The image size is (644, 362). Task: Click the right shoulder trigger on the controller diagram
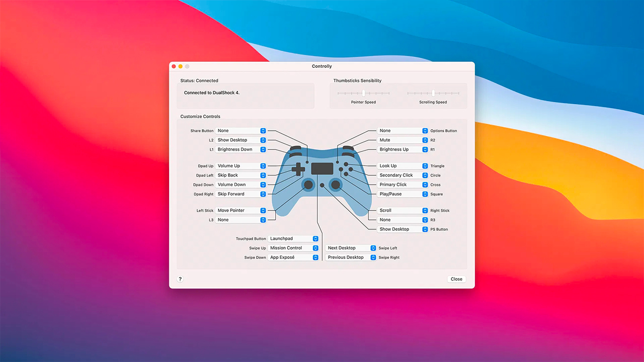(x=348, y=148)
